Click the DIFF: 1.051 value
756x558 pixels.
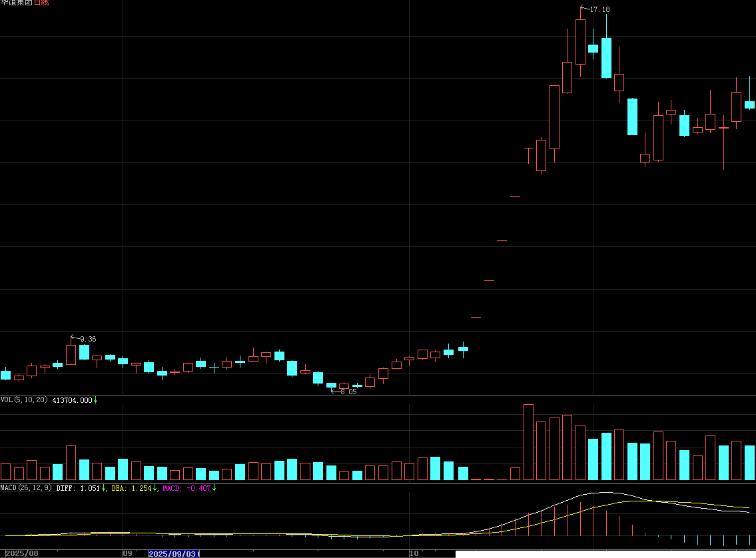coord(78,488)
